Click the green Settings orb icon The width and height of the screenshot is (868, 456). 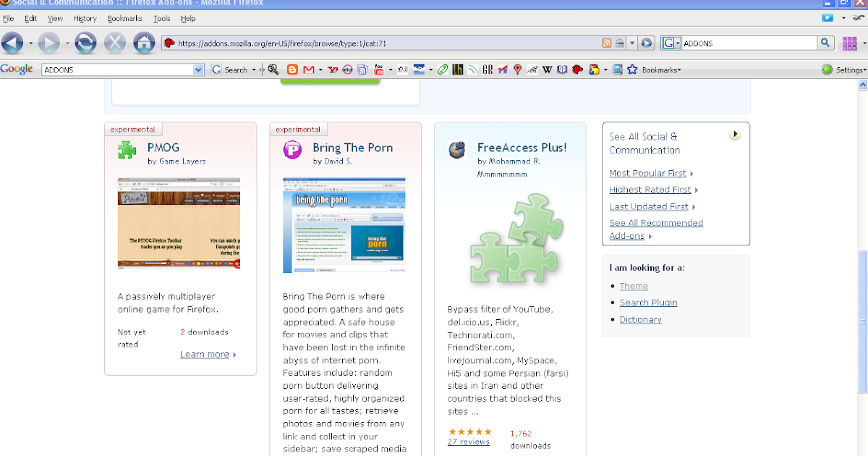click(x=827, y=69)
